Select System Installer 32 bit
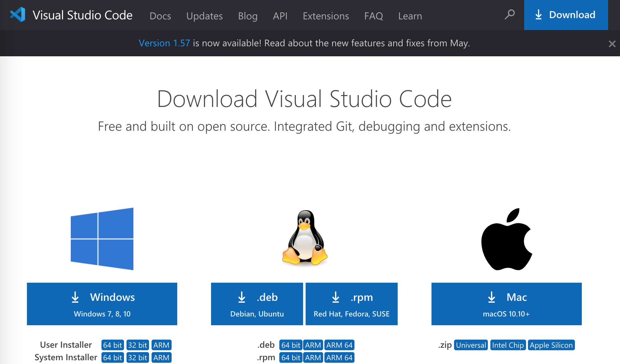Image resolution: width=620 pixels, height=364 pixels. click(138, 358)
